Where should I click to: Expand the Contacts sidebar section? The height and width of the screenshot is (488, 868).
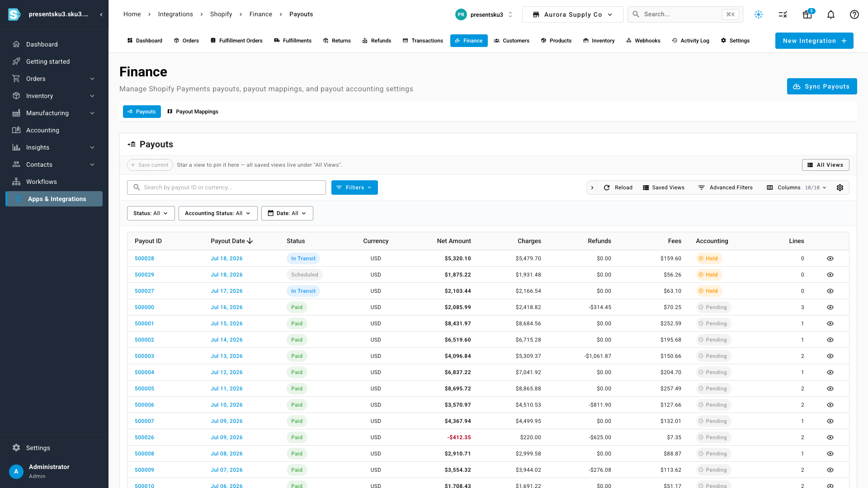tap(92, 164)
